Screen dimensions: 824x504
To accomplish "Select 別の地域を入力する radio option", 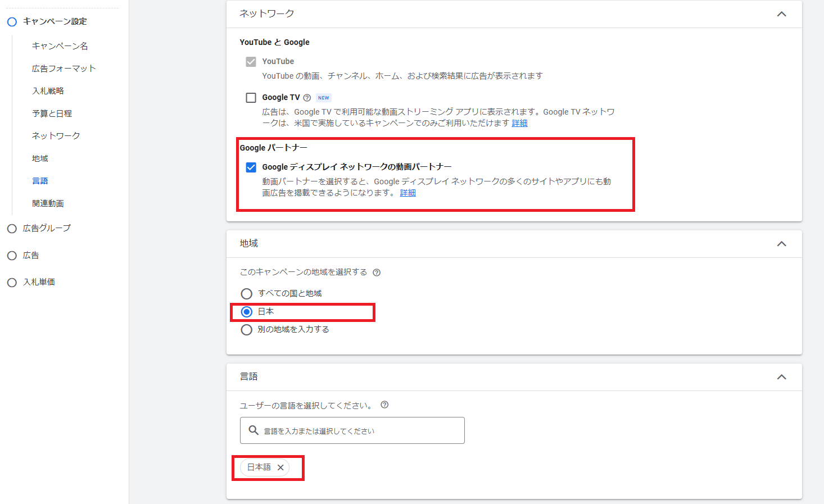I will coord(246,330).
